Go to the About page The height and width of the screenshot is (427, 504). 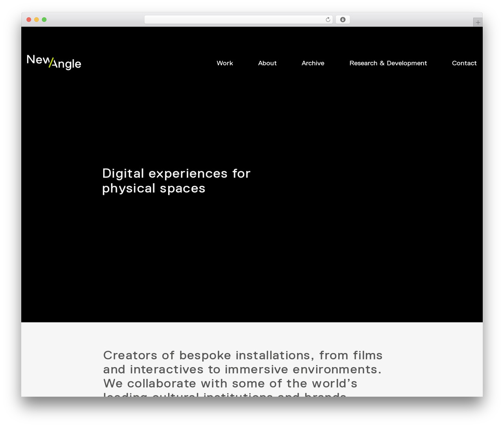(267, 63)
